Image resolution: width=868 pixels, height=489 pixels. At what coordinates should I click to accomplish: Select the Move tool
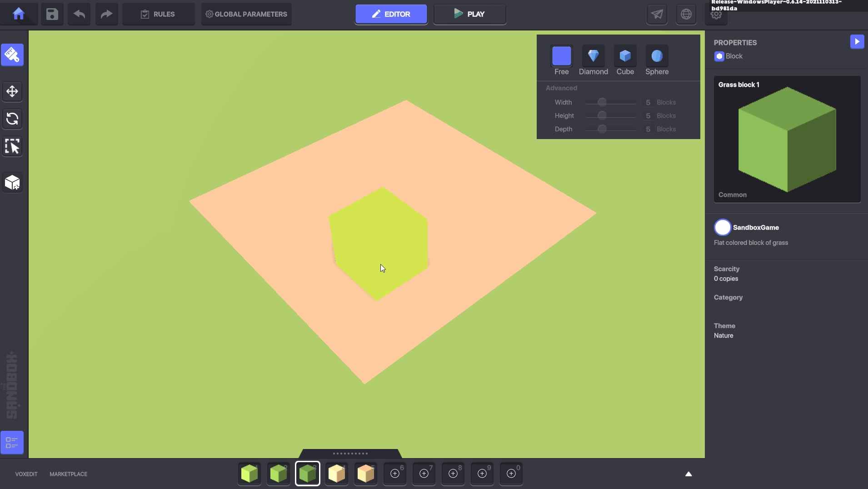click(12, 91)
